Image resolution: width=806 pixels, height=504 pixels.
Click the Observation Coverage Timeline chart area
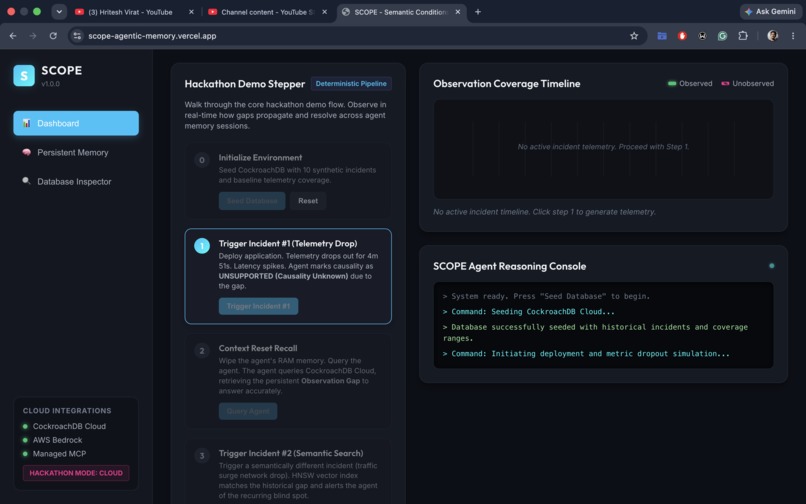click(603, 149)
